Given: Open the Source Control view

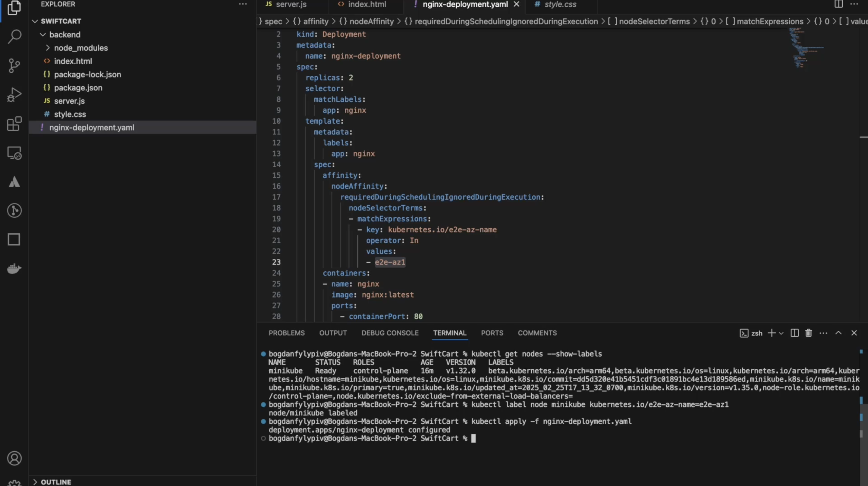Looking at the screenshot, I should pos(14,65).
